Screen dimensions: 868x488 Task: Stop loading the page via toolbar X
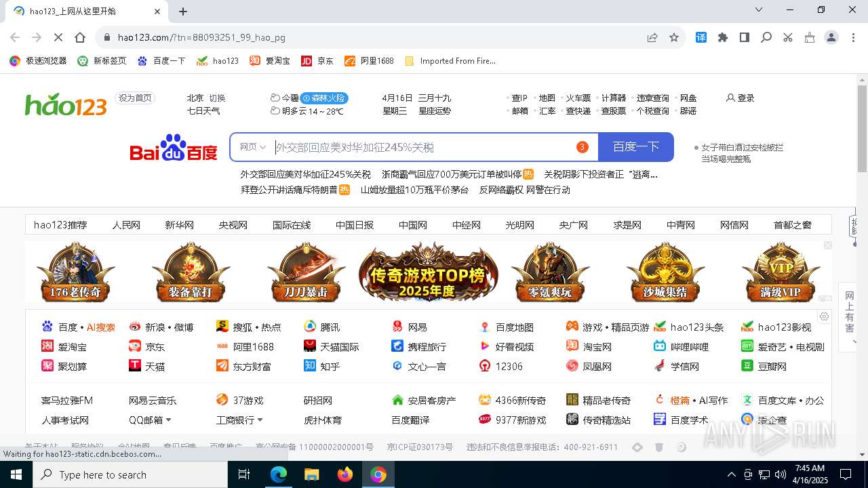[58, 37]
